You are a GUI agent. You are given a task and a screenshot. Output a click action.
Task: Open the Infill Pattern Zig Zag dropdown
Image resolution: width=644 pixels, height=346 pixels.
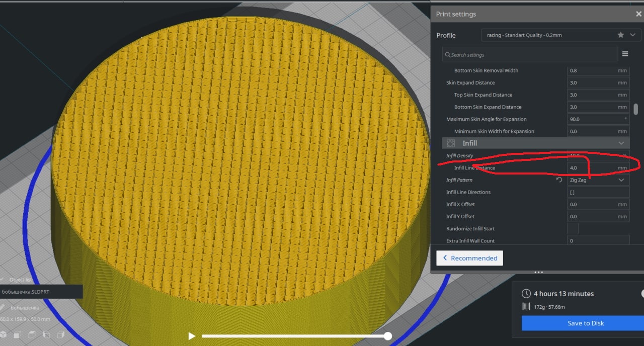click(x=598, y=180)
